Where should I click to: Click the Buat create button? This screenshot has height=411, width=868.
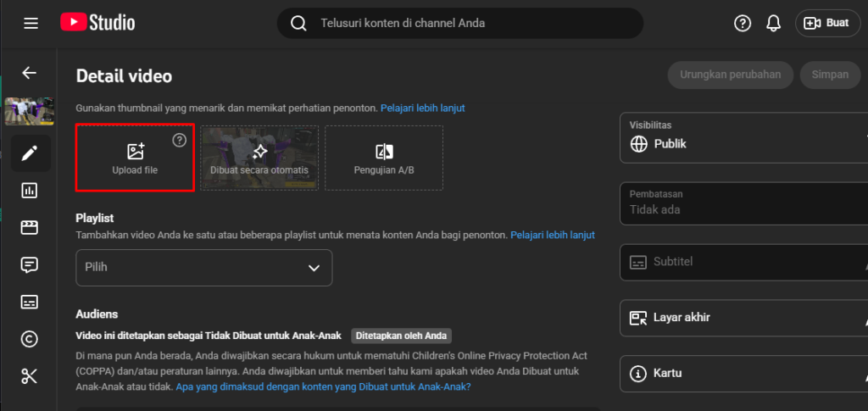coord(827,24)
